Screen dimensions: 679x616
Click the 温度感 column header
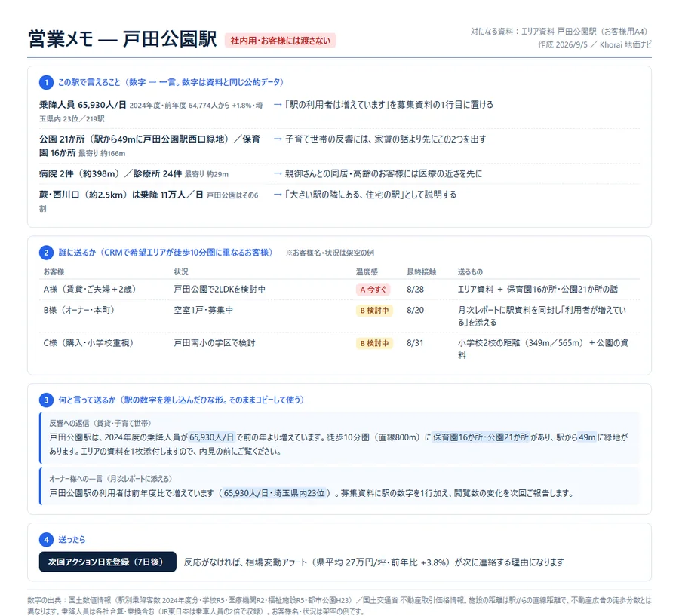pyautogui.click(x=367, y=272)
